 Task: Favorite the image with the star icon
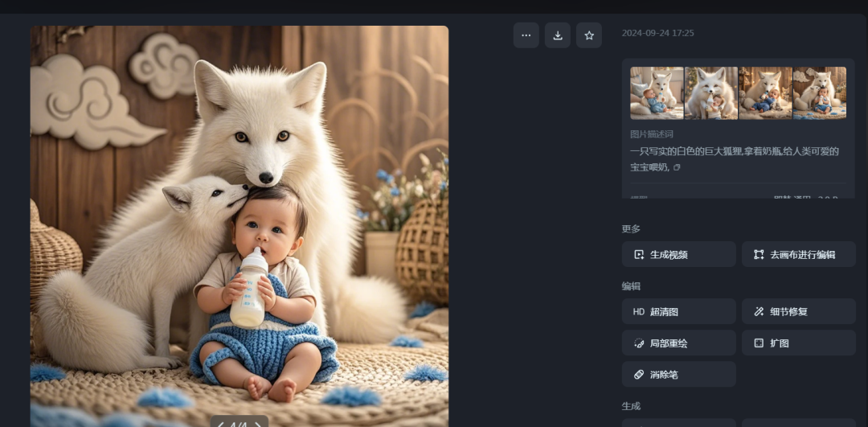(589, 35)
